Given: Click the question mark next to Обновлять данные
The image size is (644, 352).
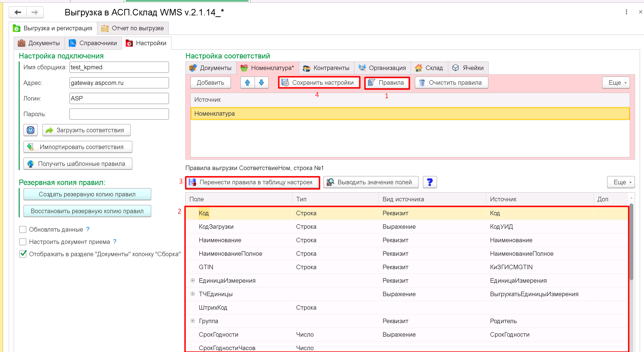Looking at the screenshot, I should [88, 229].
